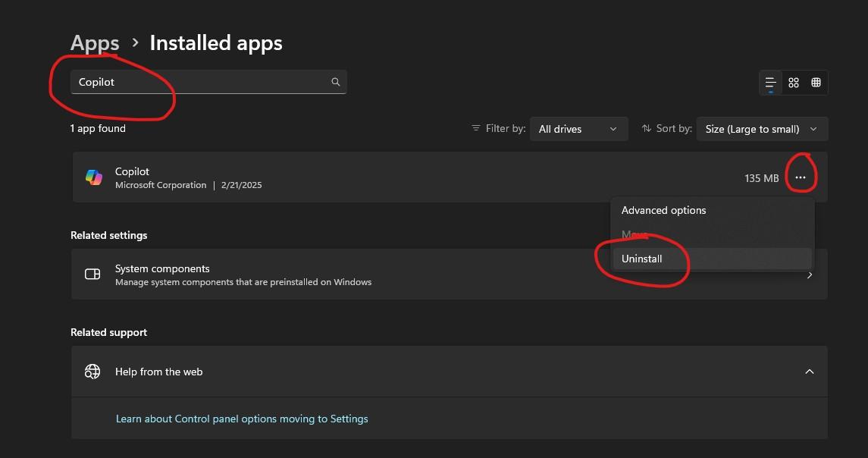Click the search magnifier icon
Screen dimensions: 868x458
(x=336, y=82)
